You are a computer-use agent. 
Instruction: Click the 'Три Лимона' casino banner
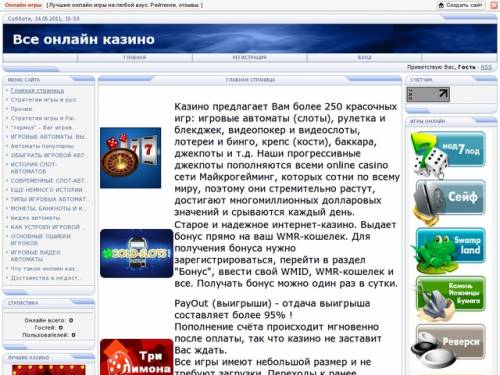pyautogui.click(x=136, y=357)
